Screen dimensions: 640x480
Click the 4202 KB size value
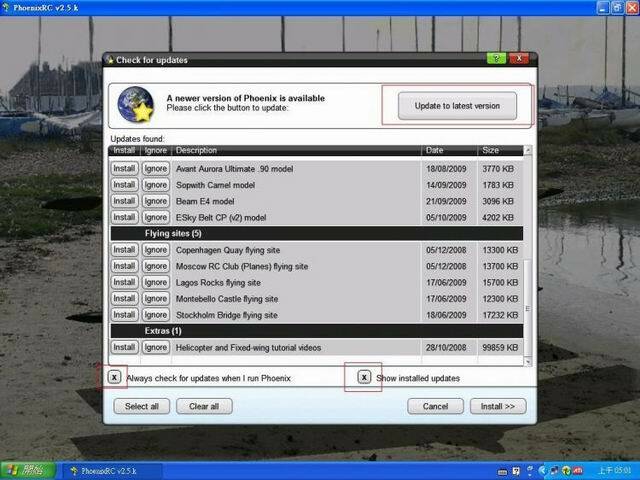pyautogui.click(x=498, y=218)
